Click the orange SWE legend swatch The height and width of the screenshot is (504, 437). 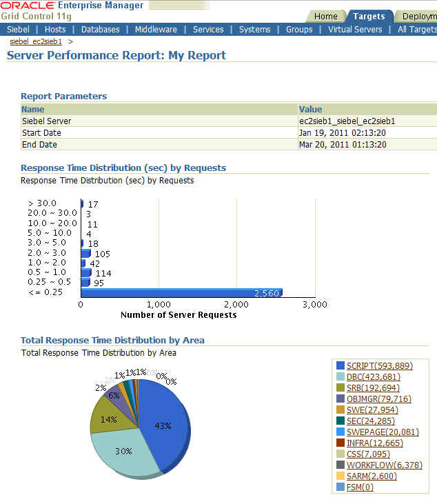tap(341, 410)
